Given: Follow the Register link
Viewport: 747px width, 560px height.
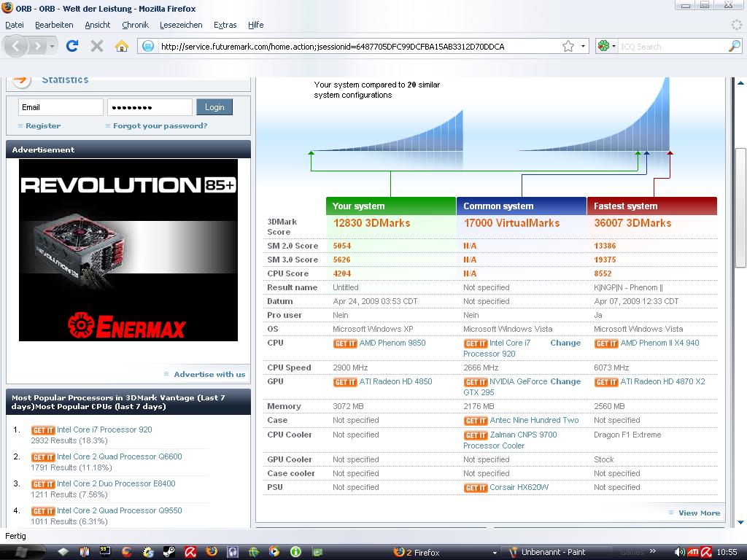Looking at the screenshot, I should point(43,125).
